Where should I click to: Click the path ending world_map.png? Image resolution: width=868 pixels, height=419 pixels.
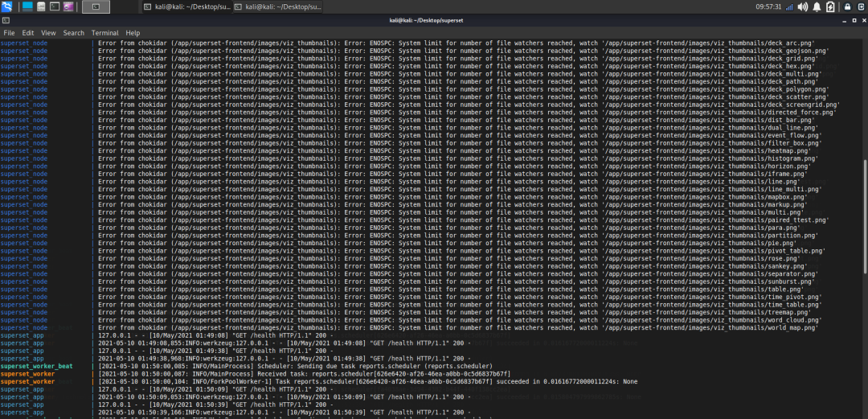point(710,327)
